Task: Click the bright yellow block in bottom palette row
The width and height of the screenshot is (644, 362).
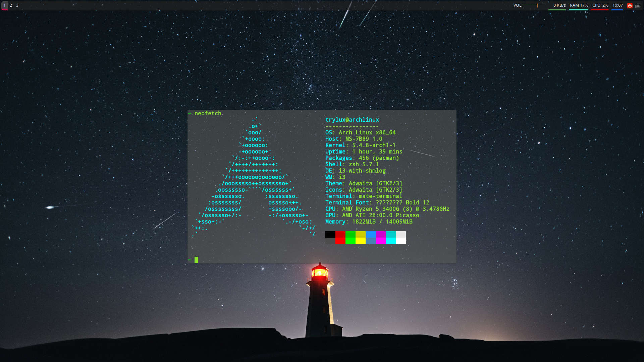Action: 360,241
